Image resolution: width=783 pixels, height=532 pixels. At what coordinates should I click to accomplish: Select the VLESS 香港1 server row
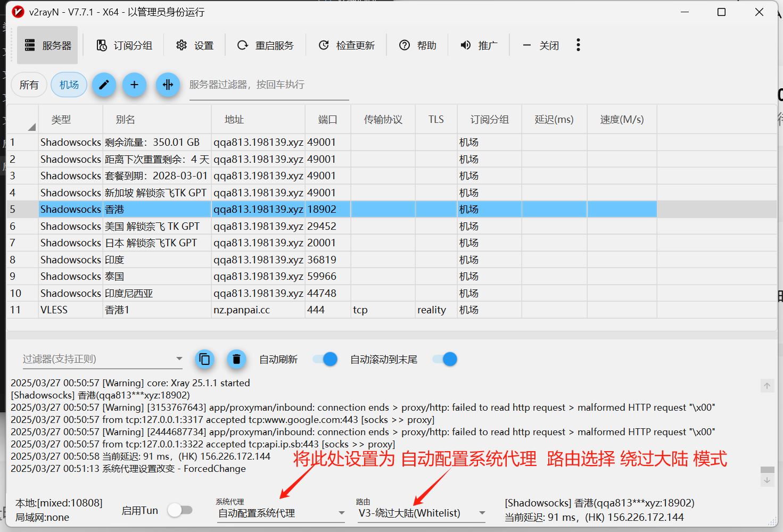(x=332, y=310)
